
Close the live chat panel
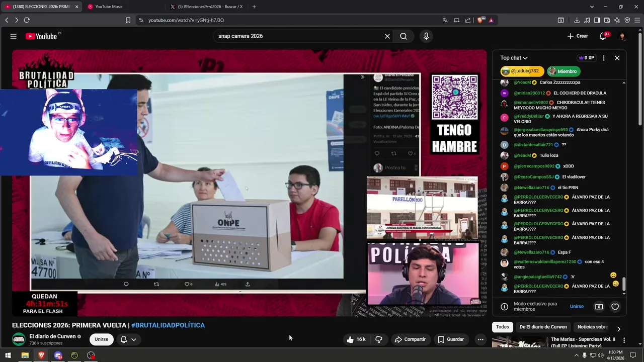(617, 58)
